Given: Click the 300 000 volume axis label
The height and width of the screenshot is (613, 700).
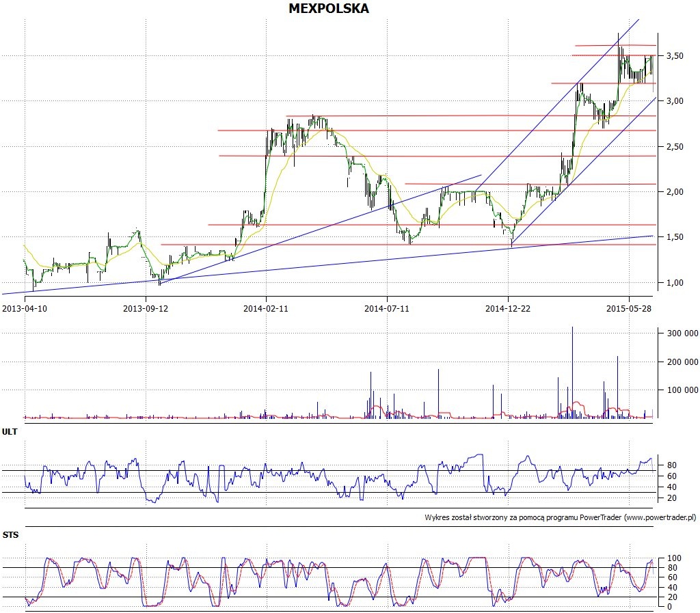Looking at the screenshot, I should tap(683, 333).
